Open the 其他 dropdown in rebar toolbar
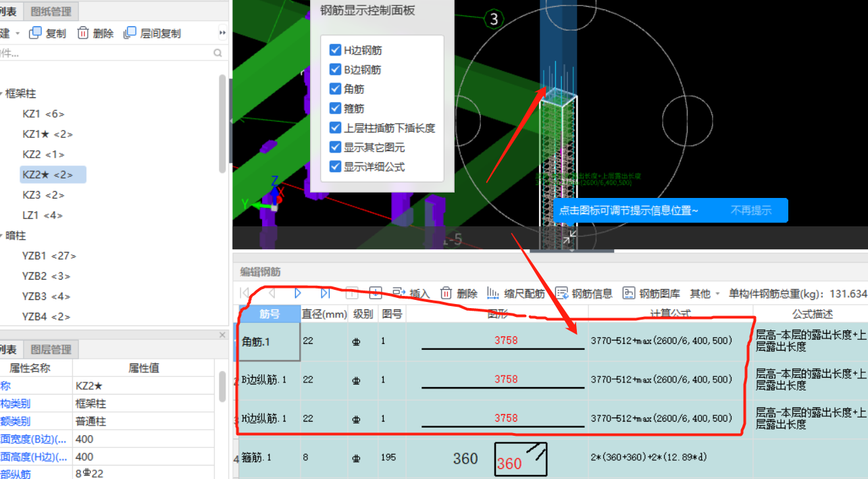The image size is (868, 479). [x=705, y=293]
